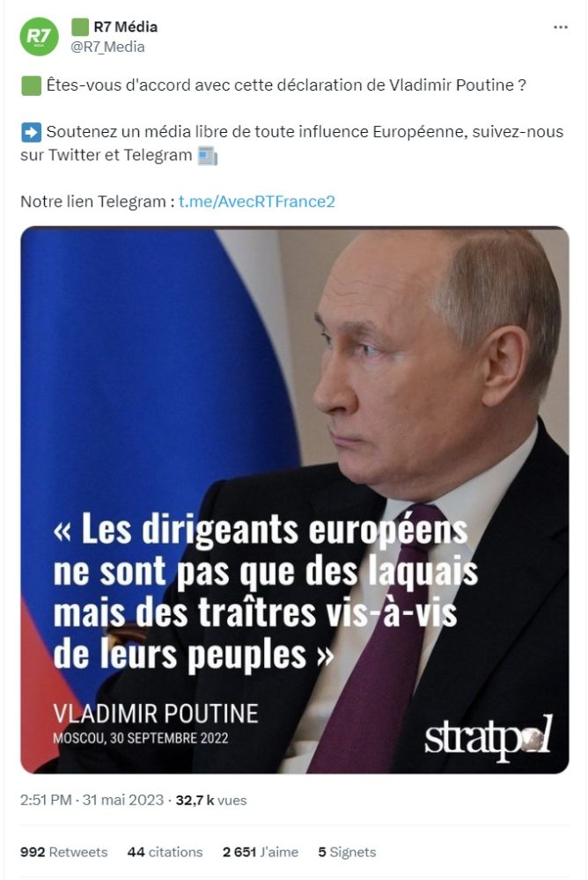Click the quote text overlay on image
This screenshot has height=880, width=588.
265,592
